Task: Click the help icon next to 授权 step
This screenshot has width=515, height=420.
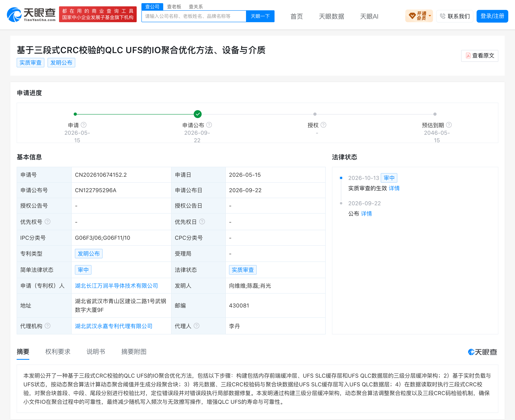Action: [323, 125]
